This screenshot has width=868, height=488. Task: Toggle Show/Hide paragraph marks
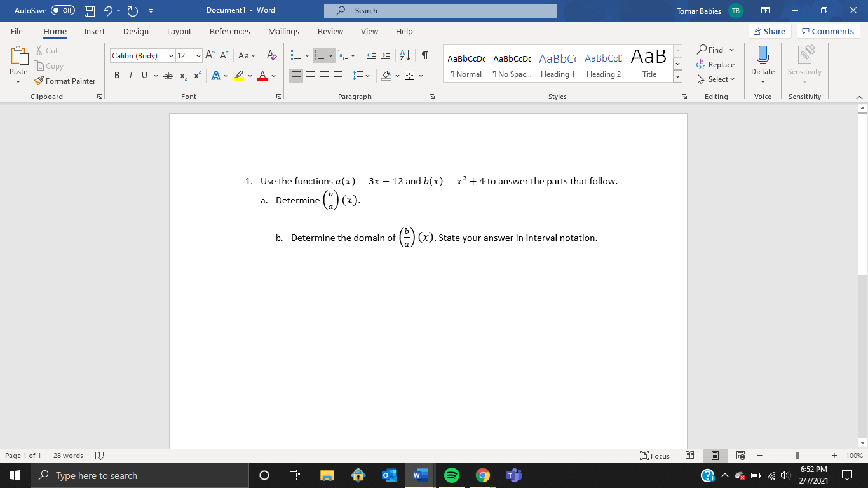(424, 56)
